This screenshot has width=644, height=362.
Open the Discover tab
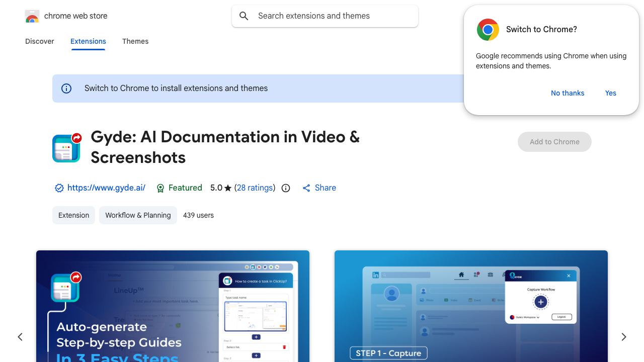[40, 41]
